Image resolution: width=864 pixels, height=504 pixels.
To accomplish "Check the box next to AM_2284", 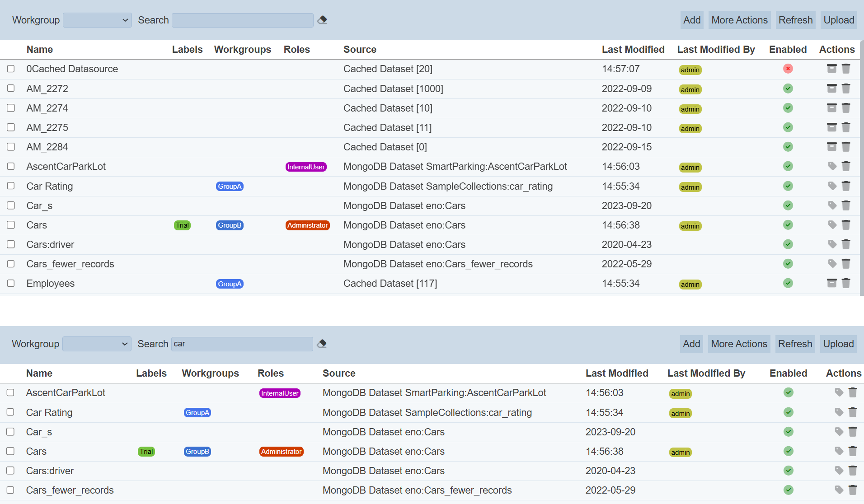I will [11, 147].
